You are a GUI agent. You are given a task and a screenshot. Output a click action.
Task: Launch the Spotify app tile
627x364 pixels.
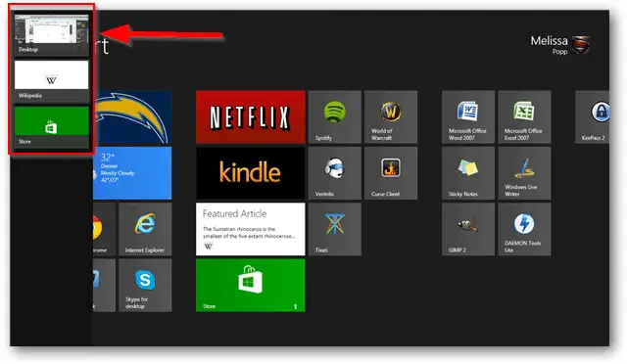pos(335,117)
